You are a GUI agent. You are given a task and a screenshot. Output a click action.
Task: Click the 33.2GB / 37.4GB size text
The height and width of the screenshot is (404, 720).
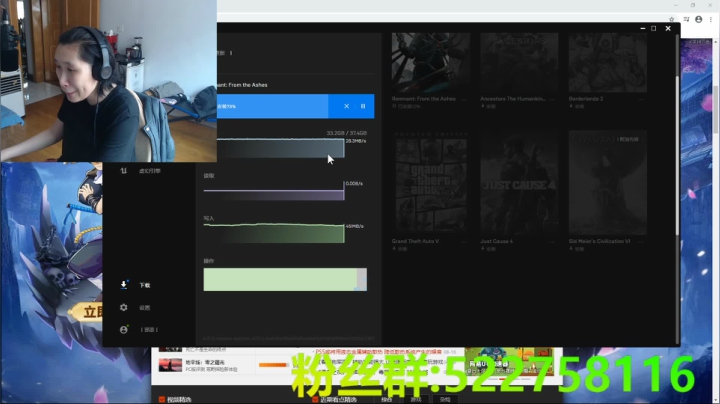[x=347, y=133]
